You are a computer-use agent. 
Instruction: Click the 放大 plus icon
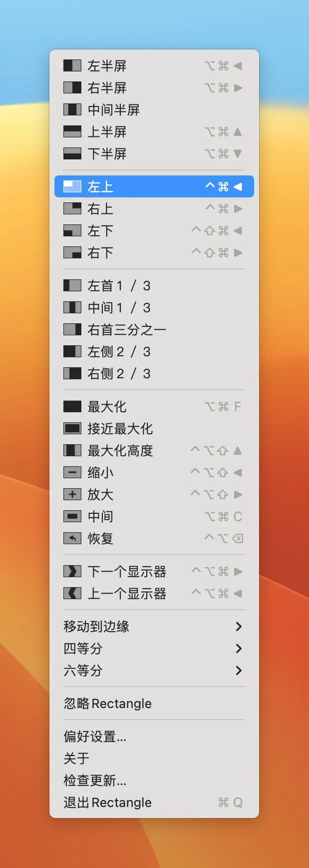pos(72,494)
